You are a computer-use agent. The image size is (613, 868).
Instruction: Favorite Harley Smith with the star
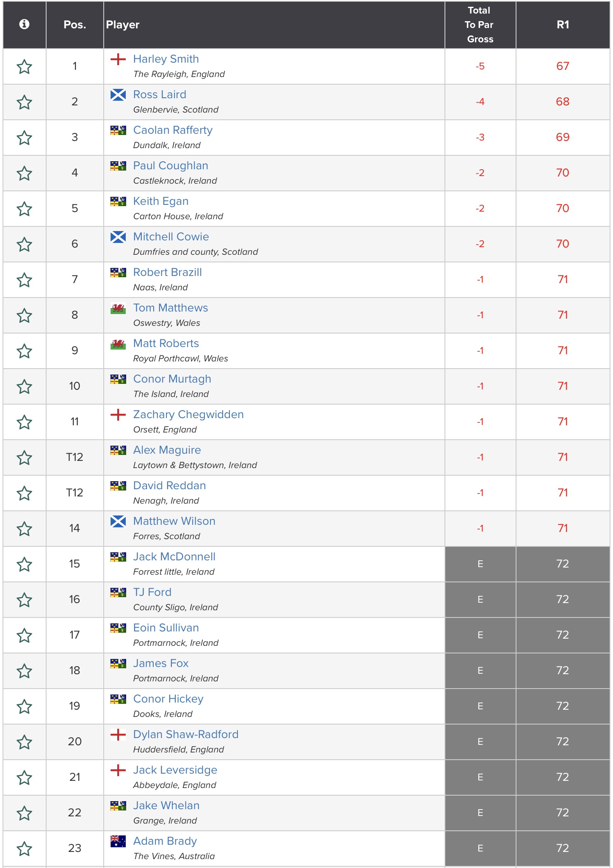click(x=24, y=67)
